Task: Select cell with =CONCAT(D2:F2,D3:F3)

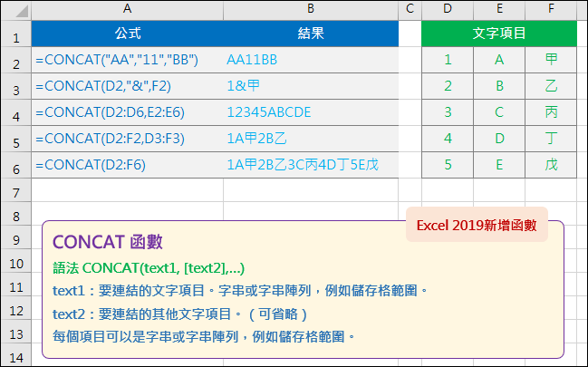Action: [128, 139]
